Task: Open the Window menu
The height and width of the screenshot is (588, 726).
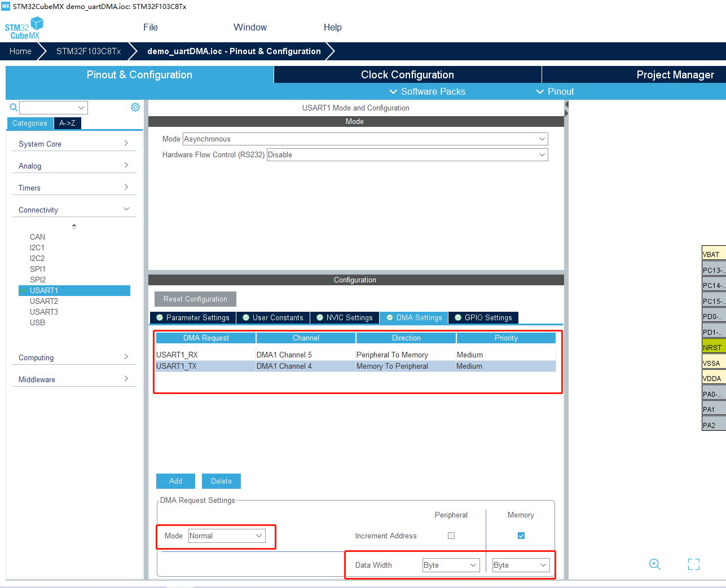Action: 250,27
